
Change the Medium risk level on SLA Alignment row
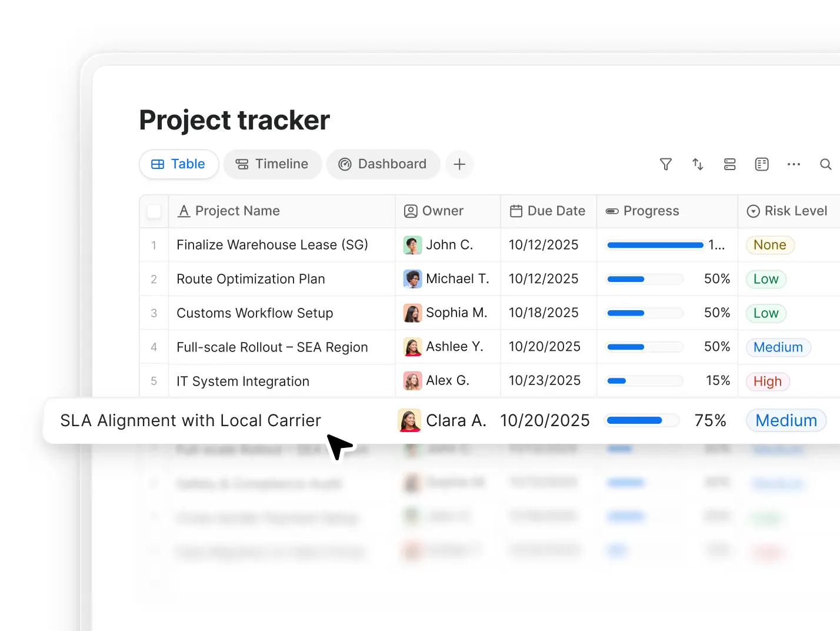786,420
